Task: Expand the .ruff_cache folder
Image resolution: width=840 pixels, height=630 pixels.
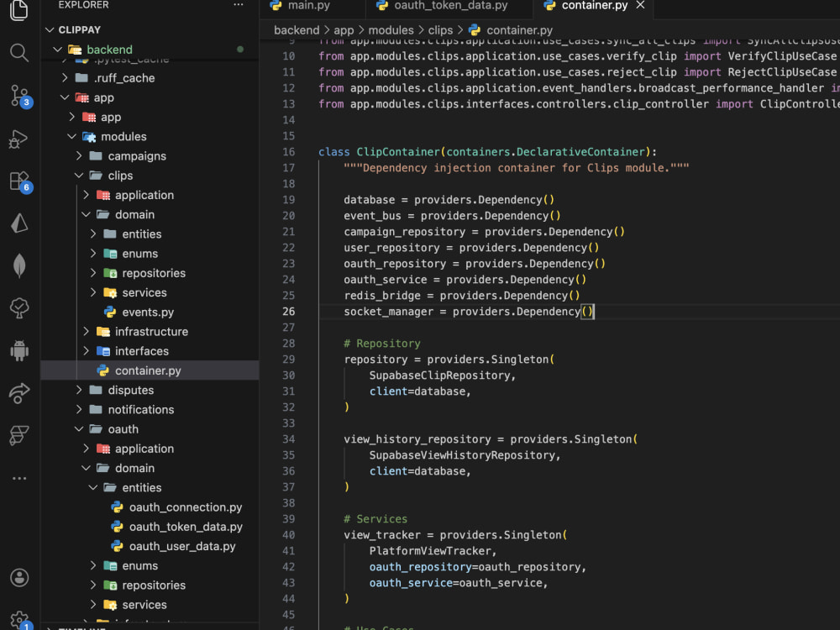Action: (x=65, y=77)
